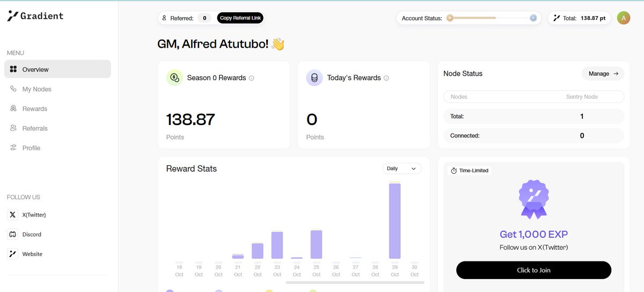
Task: Click the 138.87 Season points value
Action: tap(191, 119)
